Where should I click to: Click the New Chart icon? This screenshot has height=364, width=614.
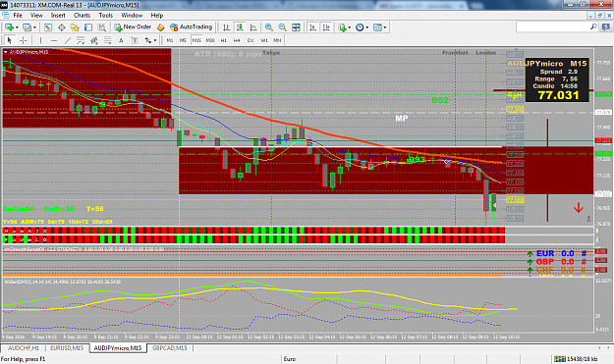pyautogui.click(x=9, y=26)
